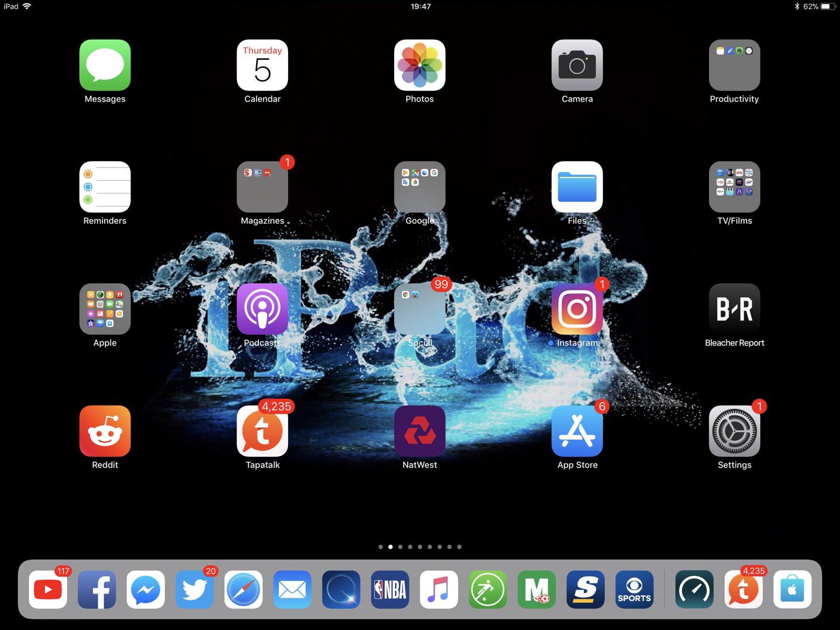Open the TV/Films folder
This screenshot has width=840, height=630.
735,187
